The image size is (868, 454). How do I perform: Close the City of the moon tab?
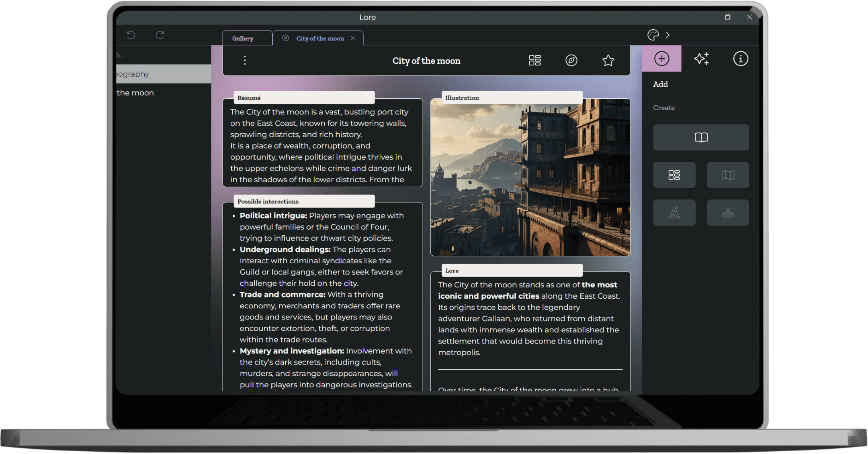(353, 38)
